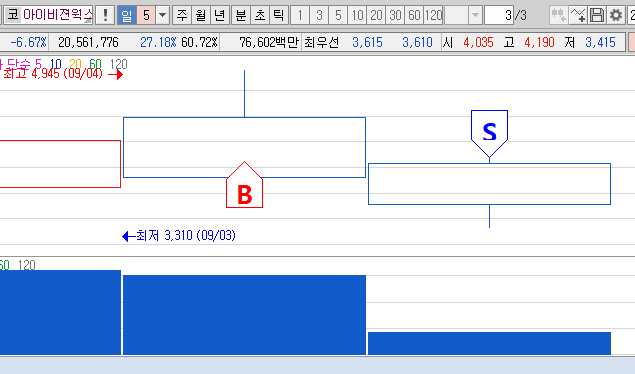This screenshot has width=635, height=374.
Task: Click the best quote 3,615 value
Action: coord(367,42)
